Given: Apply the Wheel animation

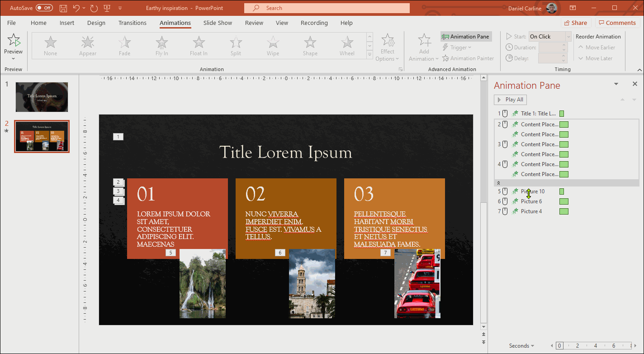Looking at the screenshot, I should click(347, 45).
